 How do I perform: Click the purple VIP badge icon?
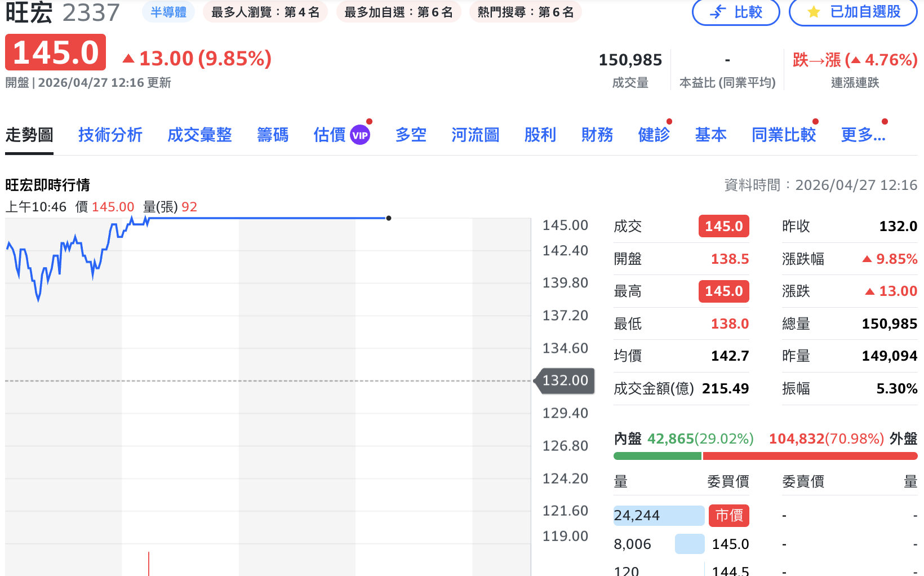click(x=360, y=135)
